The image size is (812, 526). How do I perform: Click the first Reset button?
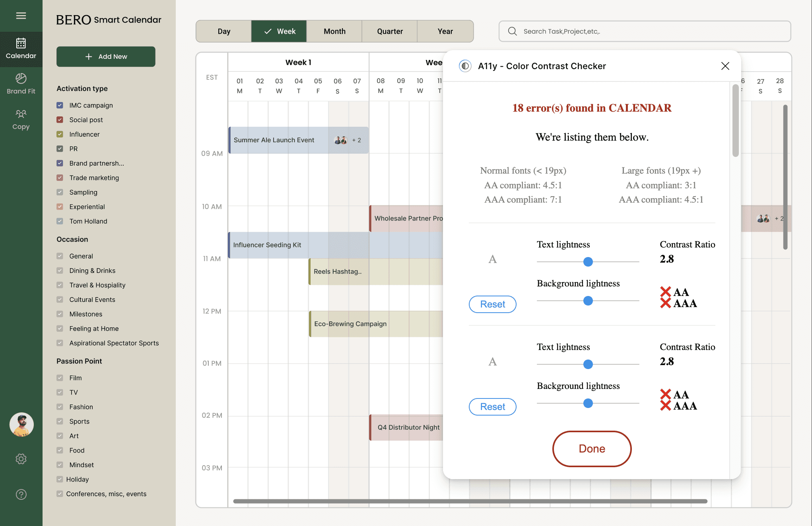[492, 304]
